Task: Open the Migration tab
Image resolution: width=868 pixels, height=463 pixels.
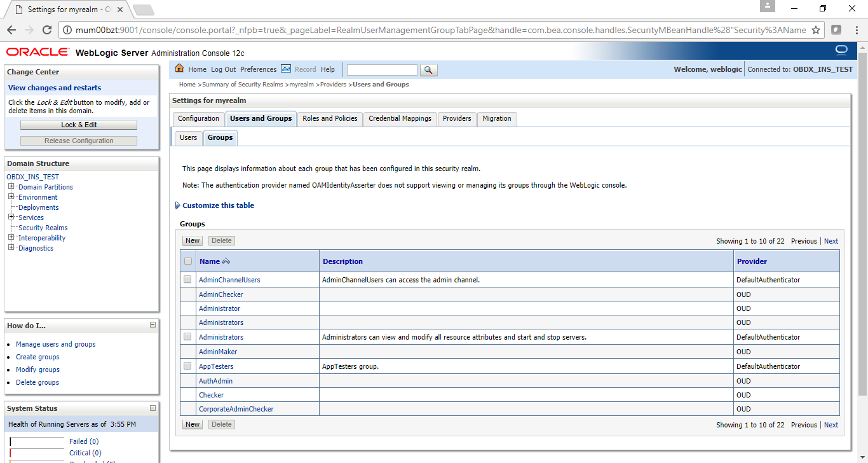Action: (497, 119)
